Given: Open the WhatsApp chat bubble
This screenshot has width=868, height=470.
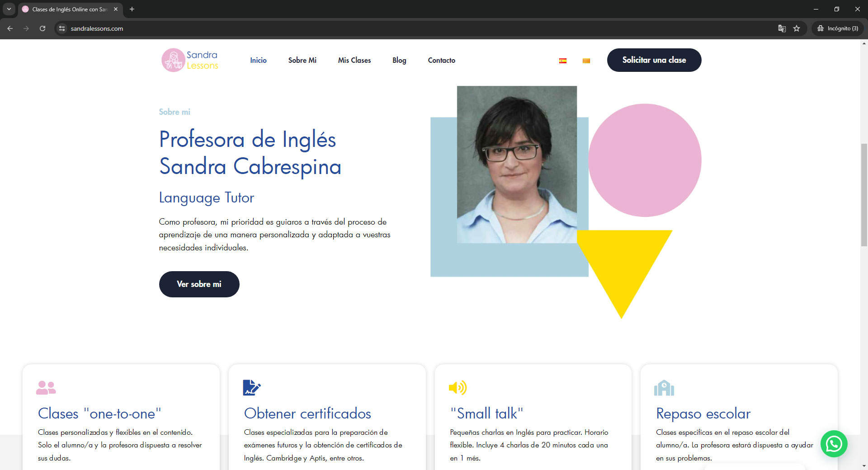Looking at the screenshot, I should pos(834,444).
